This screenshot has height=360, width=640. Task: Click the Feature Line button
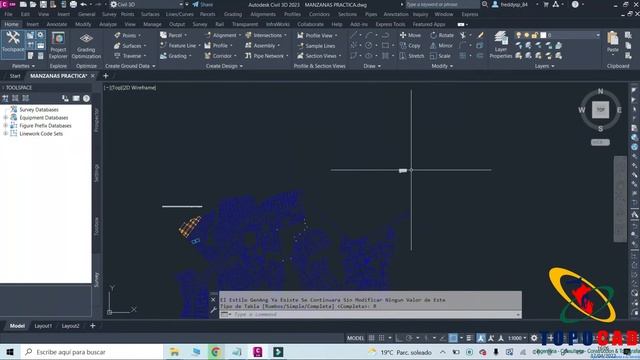point(180,46)
